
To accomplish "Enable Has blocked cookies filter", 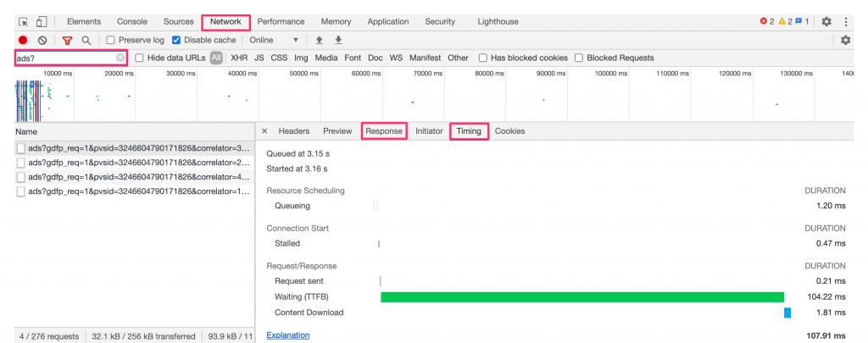I will point(483,58).
